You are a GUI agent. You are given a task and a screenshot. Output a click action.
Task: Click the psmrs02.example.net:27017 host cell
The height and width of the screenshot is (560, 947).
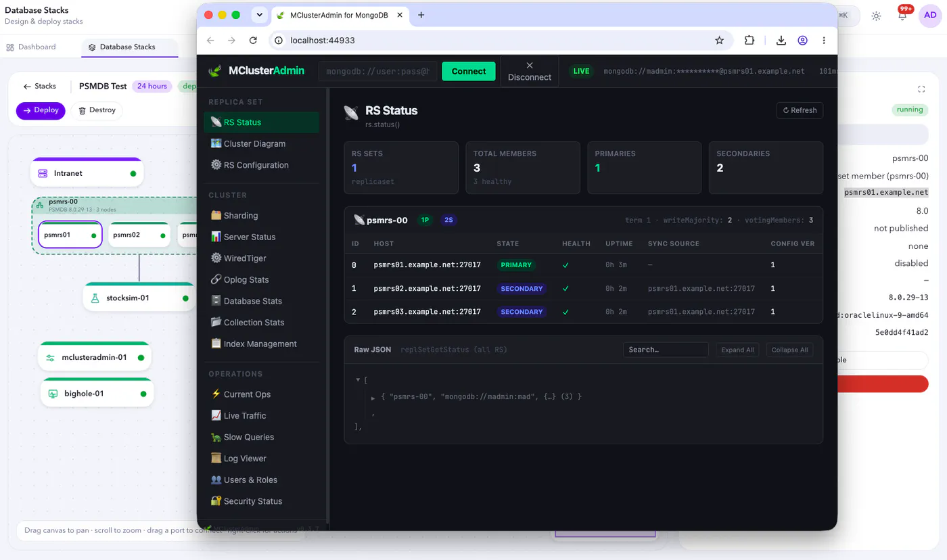428,289
